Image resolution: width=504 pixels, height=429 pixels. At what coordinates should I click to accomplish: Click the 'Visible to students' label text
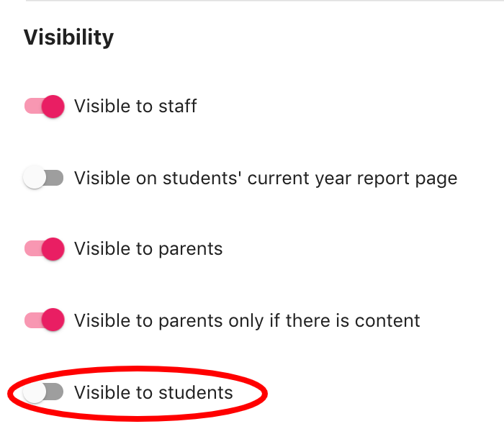[153, 392]
